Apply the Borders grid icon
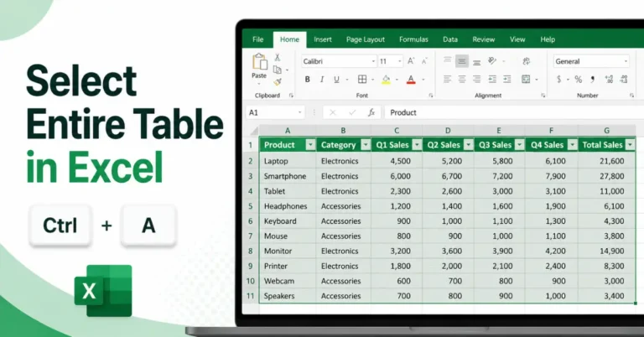This screenshot has height=337, width=644. point(362,80)
